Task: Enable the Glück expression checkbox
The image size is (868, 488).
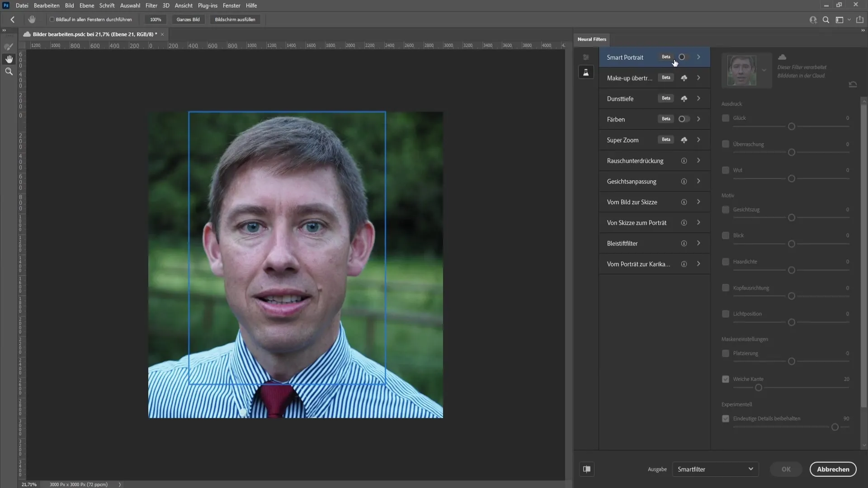Action: click(x=726, y=117)
